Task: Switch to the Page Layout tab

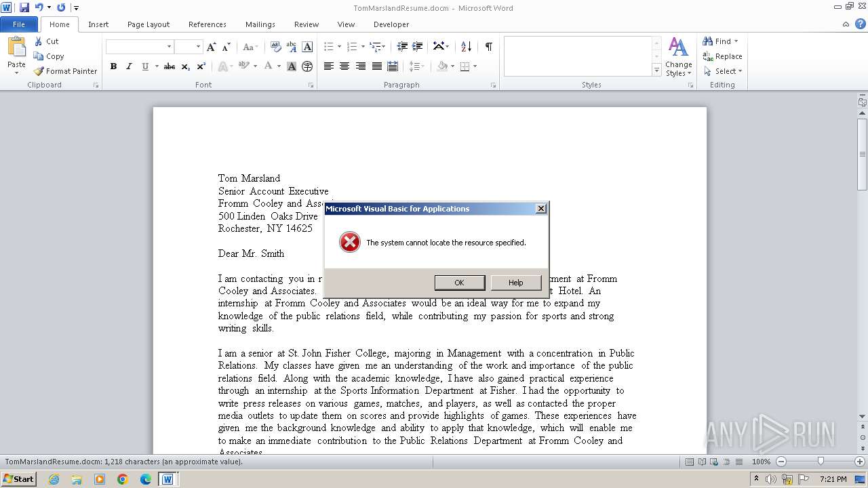Action: [x=149, y=24]
